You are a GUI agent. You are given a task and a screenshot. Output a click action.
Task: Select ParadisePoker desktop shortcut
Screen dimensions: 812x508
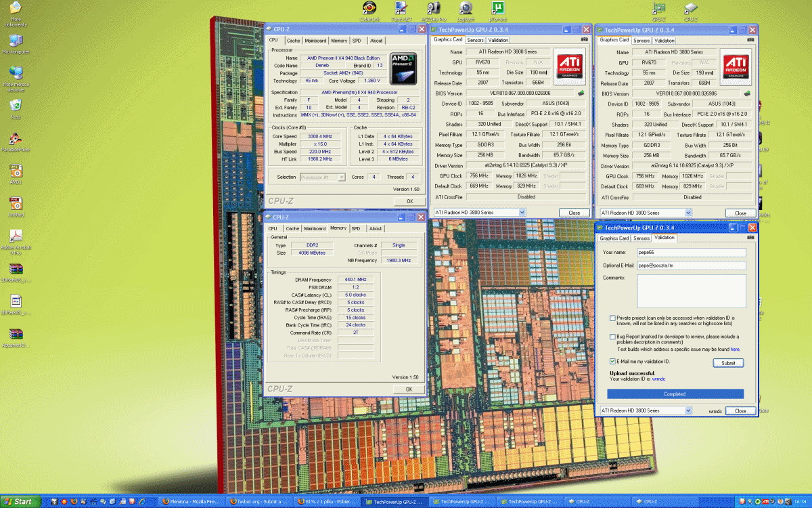[x=16, y=142]
